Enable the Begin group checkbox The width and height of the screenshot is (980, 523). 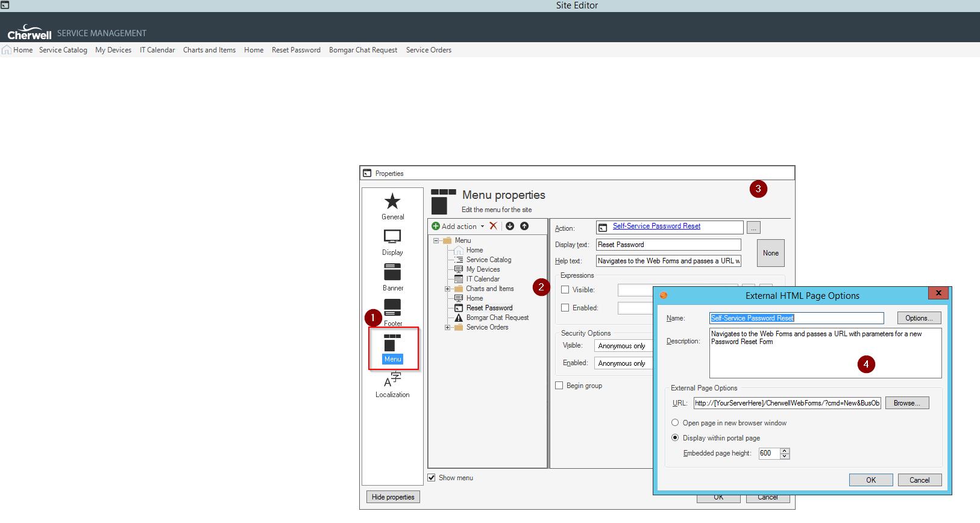point(559,386)
